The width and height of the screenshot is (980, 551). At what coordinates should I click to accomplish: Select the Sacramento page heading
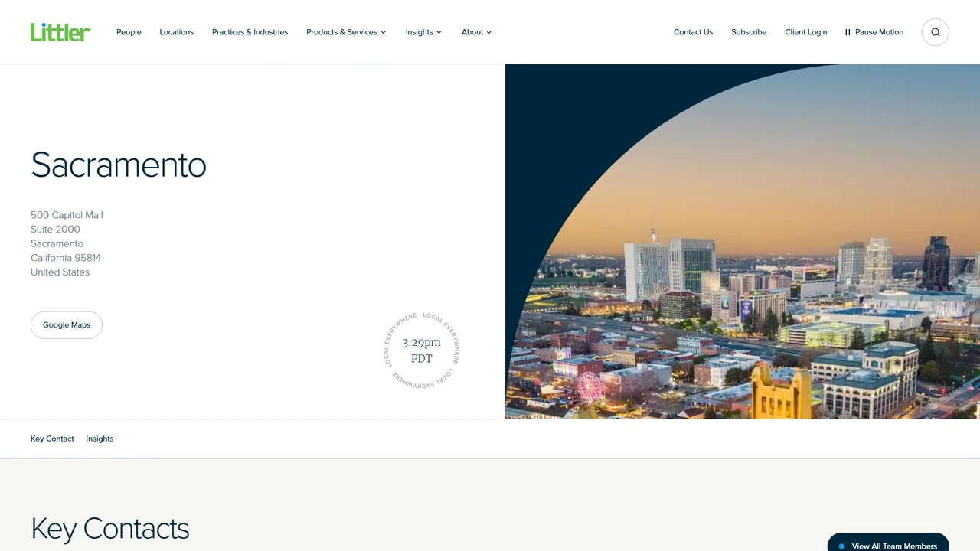pyautogui.click(x=119, y=165)
